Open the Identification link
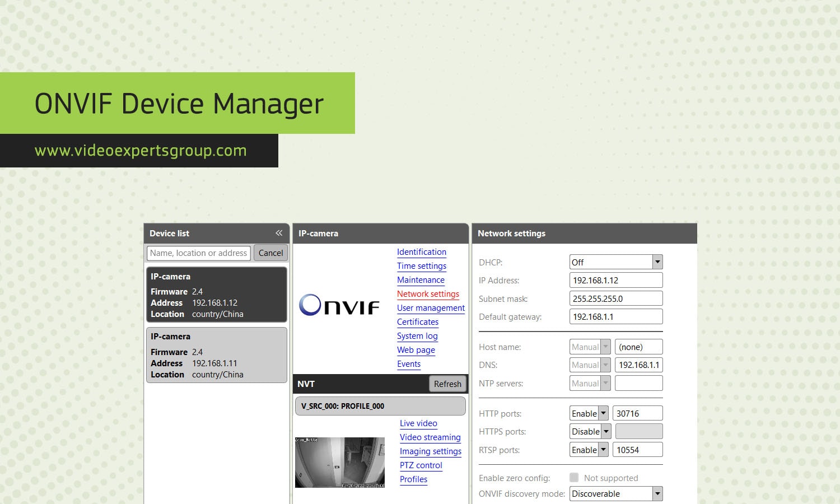The width and height of the screenshot is (840, 504). (x=422, y=252)
